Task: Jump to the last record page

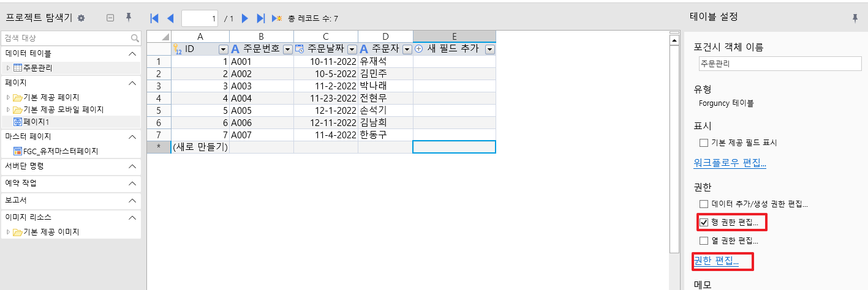Action: [261, 19]
